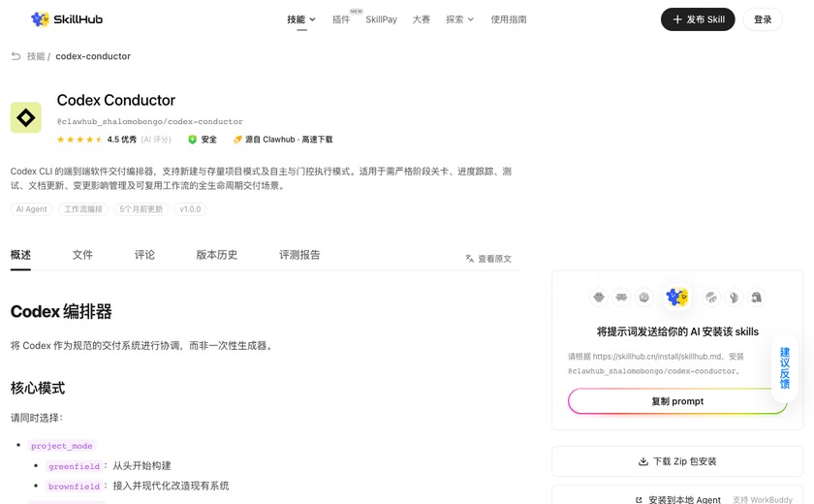The width and height of the screenshot is (814, 504).
Task: Select the gray pixel-creature agent icon
Action: pyautogui.click(x=621, y=298)
